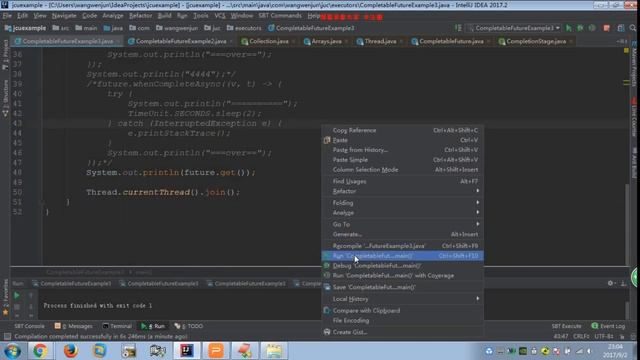Open the Analyze menu in the menu bar

coord(113,16)
